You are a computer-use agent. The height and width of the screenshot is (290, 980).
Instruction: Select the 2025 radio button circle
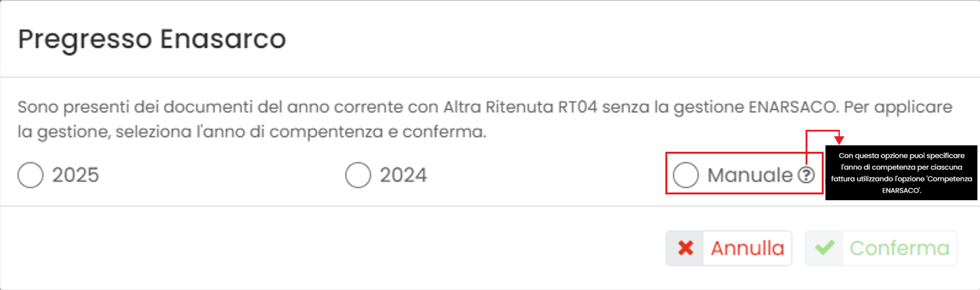tap(30, 175)
